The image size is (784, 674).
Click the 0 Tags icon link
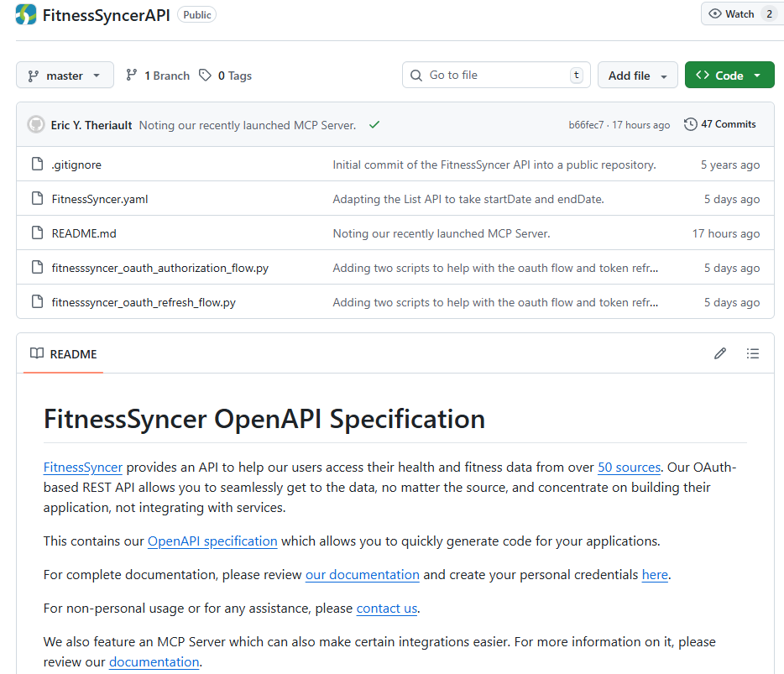tap(225, 76)
